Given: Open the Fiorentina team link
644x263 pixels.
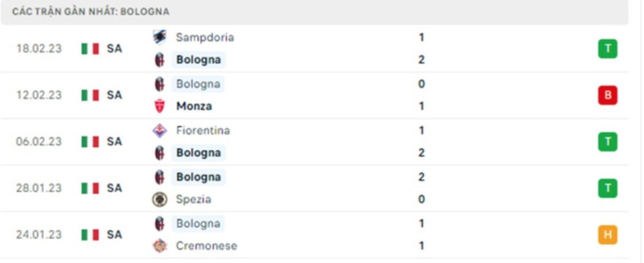Looking at the screenshot, I should point(202,130).
